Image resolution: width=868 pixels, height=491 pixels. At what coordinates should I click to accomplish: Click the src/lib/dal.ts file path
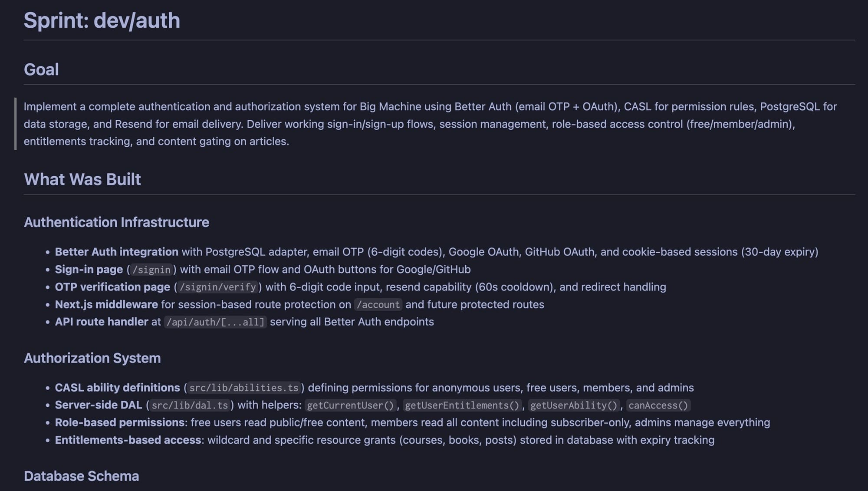tap(190, 405)
